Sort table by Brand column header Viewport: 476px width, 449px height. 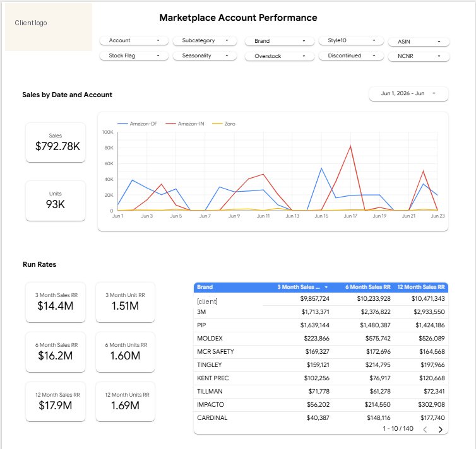click(x=205, y=287)
